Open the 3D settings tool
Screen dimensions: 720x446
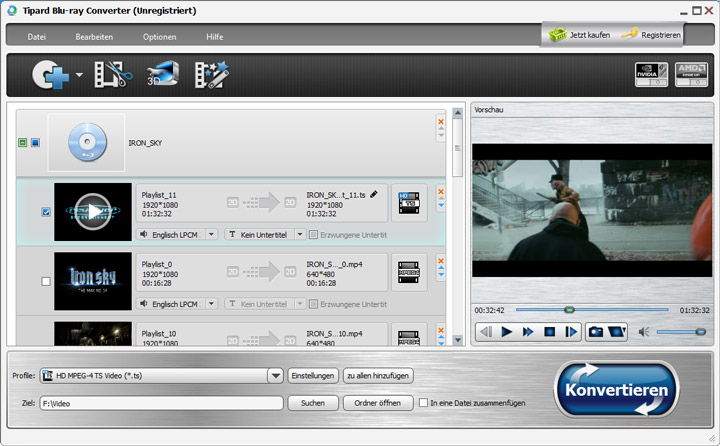(163, 73)
